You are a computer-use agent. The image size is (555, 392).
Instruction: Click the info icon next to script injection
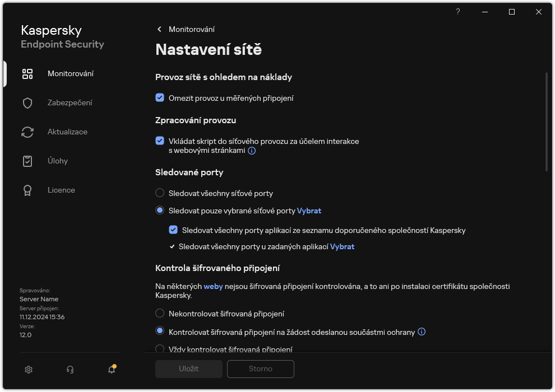point(252,151)
